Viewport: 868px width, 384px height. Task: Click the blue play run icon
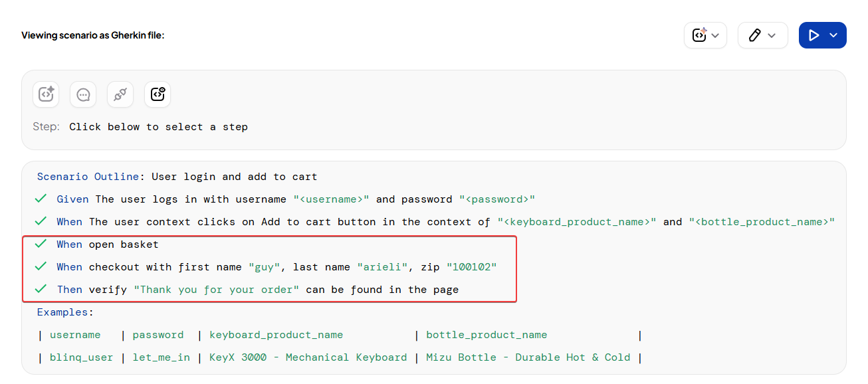[x=814, y=35]
